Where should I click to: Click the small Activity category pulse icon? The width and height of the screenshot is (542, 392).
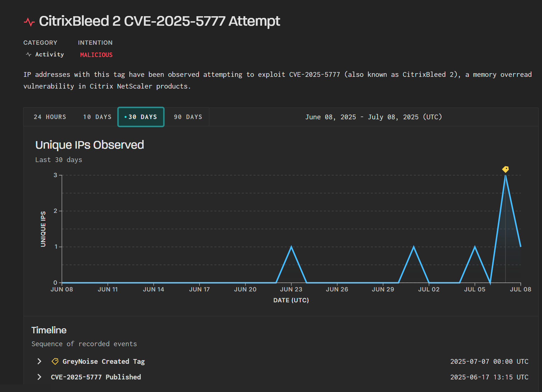click(x=28, y=54)
